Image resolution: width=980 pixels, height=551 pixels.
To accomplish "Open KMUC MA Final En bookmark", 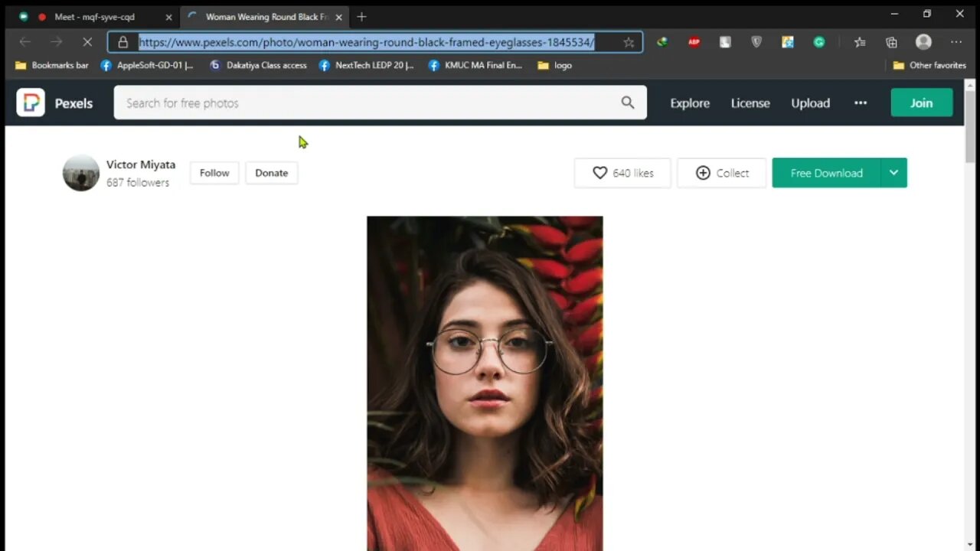I will pyautogui.click(x=475, y=66).
